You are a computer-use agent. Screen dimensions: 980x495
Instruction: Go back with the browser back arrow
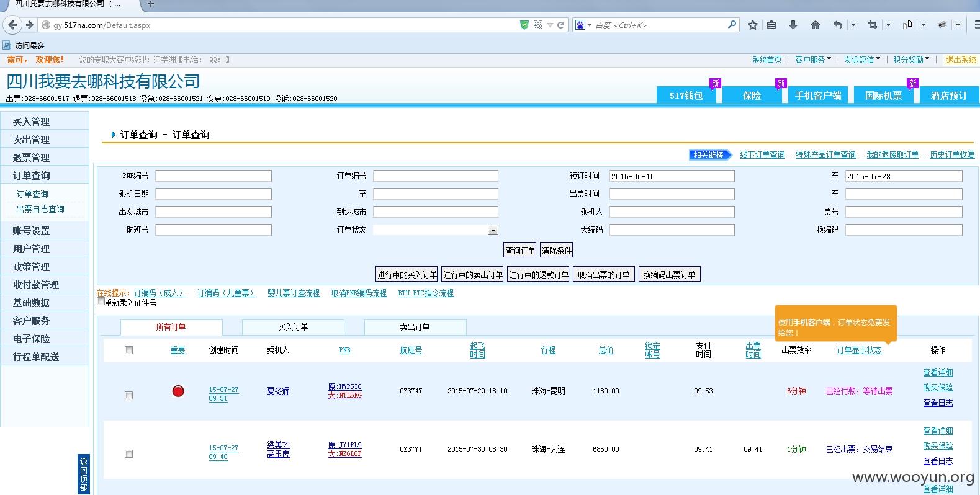tap(12, 25)
